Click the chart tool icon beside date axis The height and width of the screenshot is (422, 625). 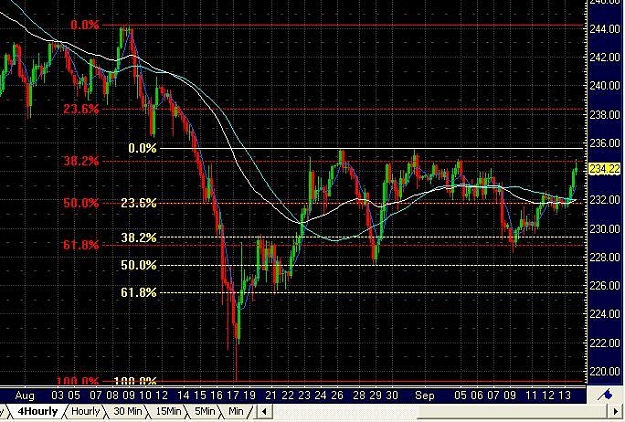[x=605, y=395]
